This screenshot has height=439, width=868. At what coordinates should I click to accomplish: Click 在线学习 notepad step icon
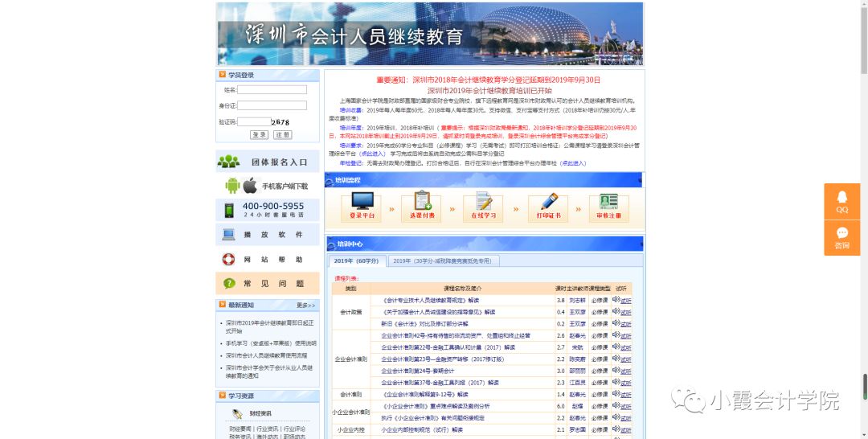click(x=483, y=201)
